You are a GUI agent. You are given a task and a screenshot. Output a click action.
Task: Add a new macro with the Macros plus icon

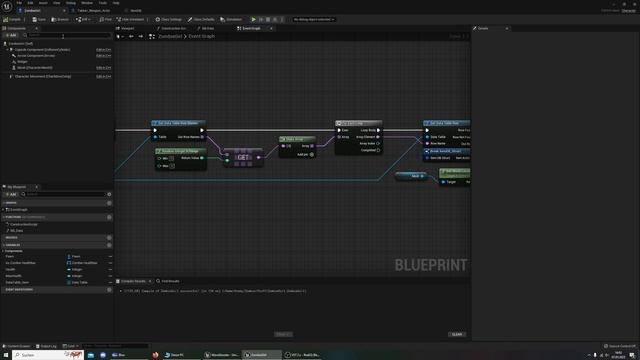pyautogui.click(x=109, y=238)
